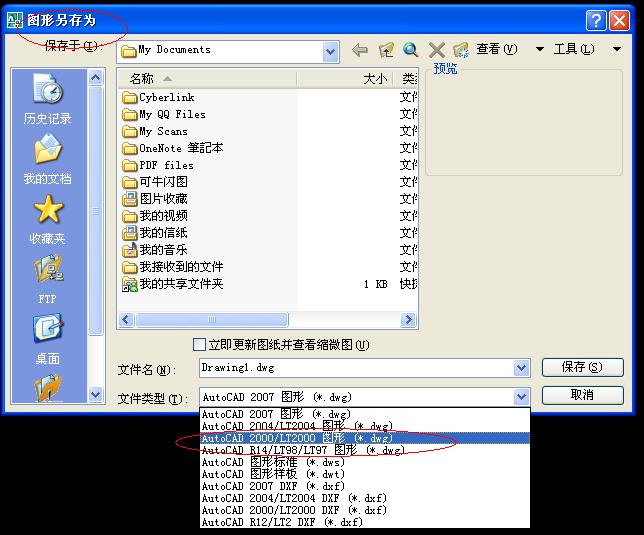Sort files by the 名称 column header

(x=207, y=78)
